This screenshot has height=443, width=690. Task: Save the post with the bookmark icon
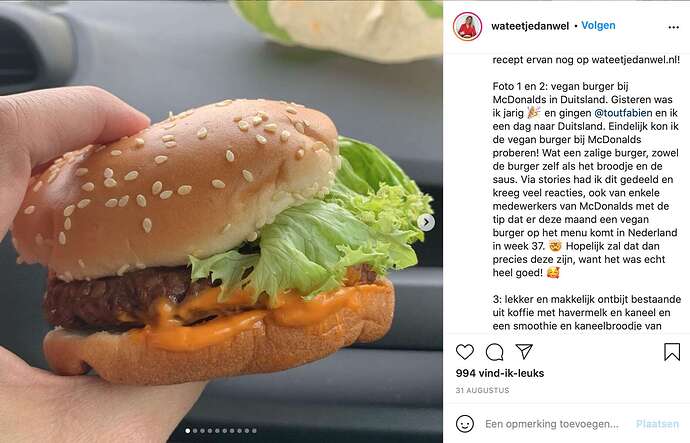[x=672, y=352]
